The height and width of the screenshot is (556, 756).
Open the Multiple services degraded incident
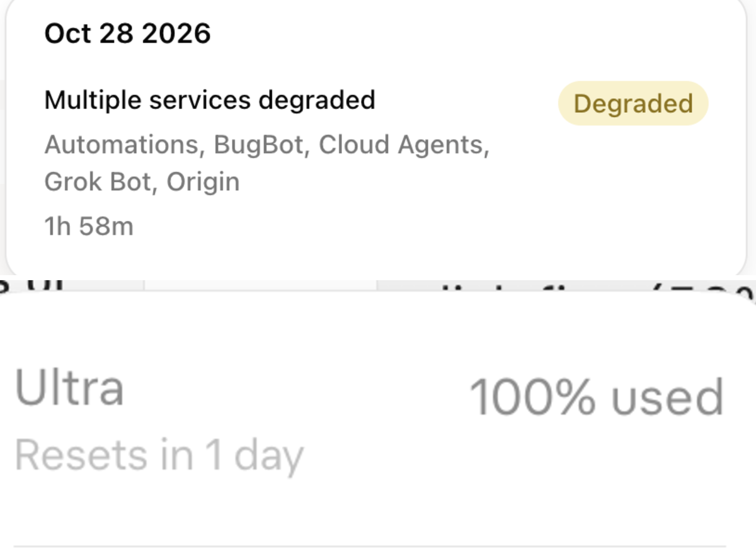(210, 100)
